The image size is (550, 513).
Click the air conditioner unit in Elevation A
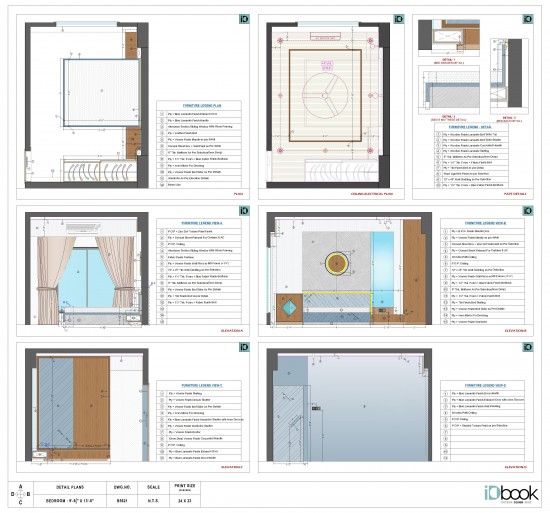83,228
